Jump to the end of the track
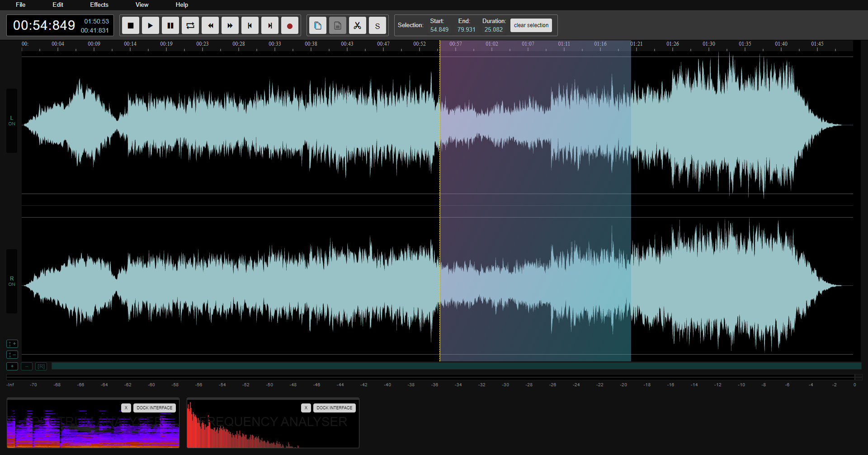868x455 pixels. pos(270,25)
